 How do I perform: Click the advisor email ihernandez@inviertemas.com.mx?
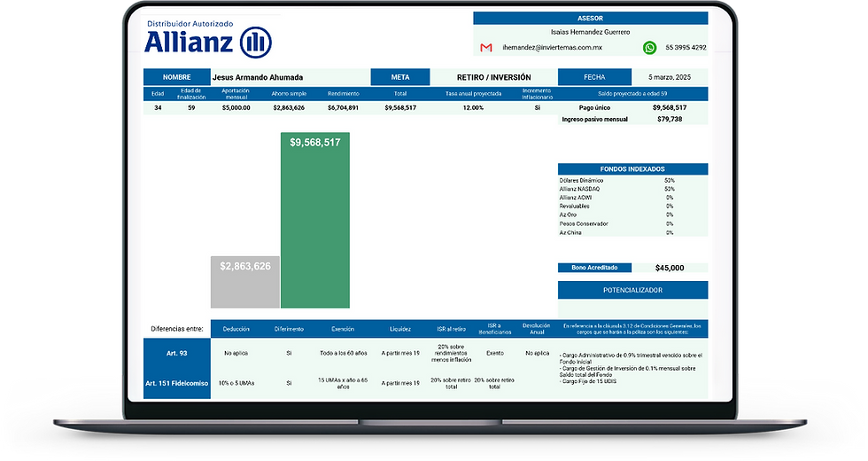click(552, 48)
